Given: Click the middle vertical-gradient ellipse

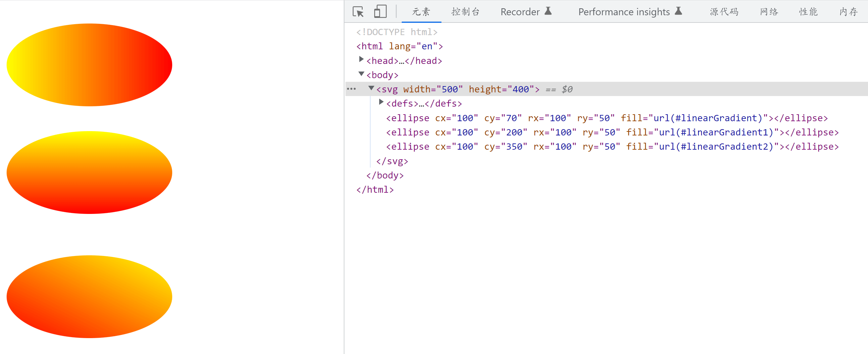Looking at the screenshot, I should tap(89, 173).
